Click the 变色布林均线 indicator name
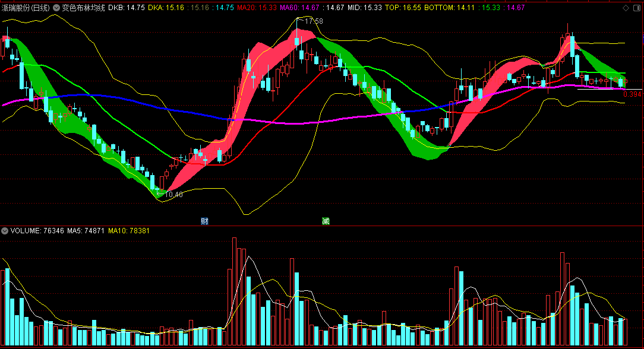644x349 pixels. point(83,8)
